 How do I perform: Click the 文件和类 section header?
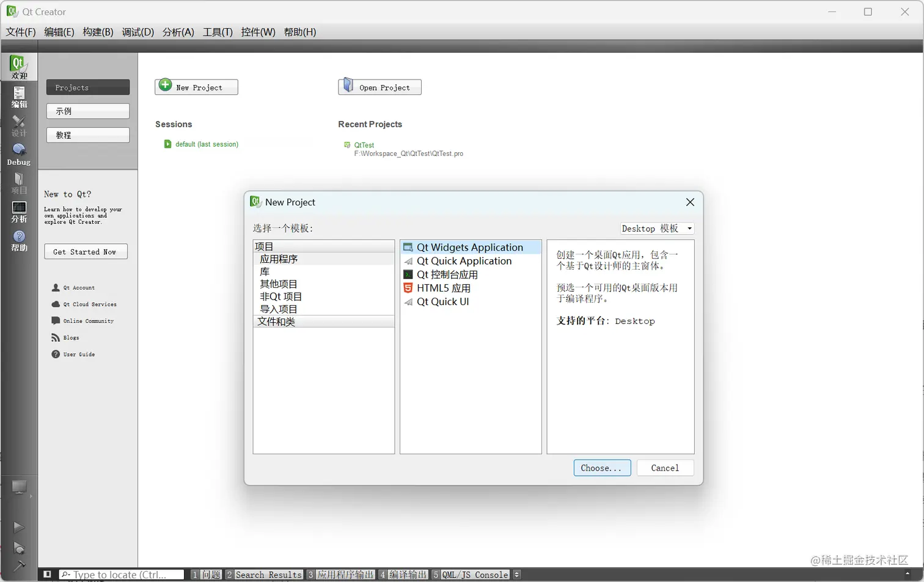tap(324, 322)
